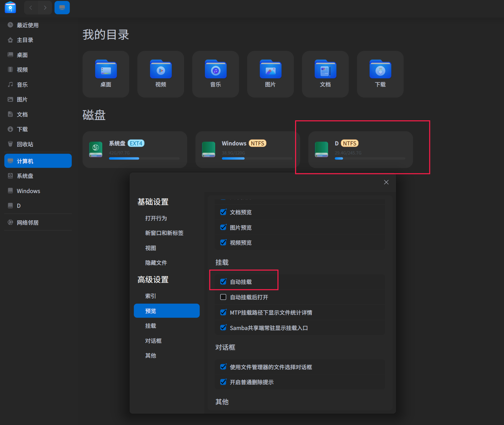Open the Windows NTFS disk icon
Image resolution: width=504 pixels, height=425 pixels.
tap(209, 150)
